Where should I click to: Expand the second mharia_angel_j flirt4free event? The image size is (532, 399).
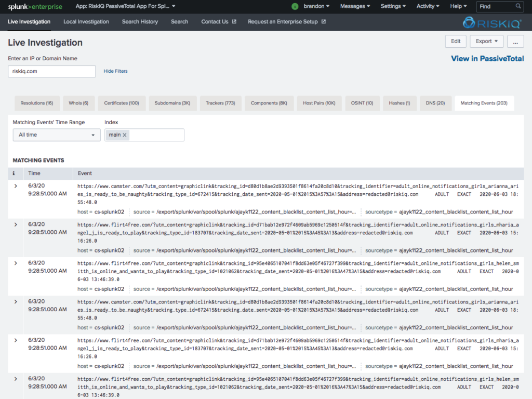point(16,340)
